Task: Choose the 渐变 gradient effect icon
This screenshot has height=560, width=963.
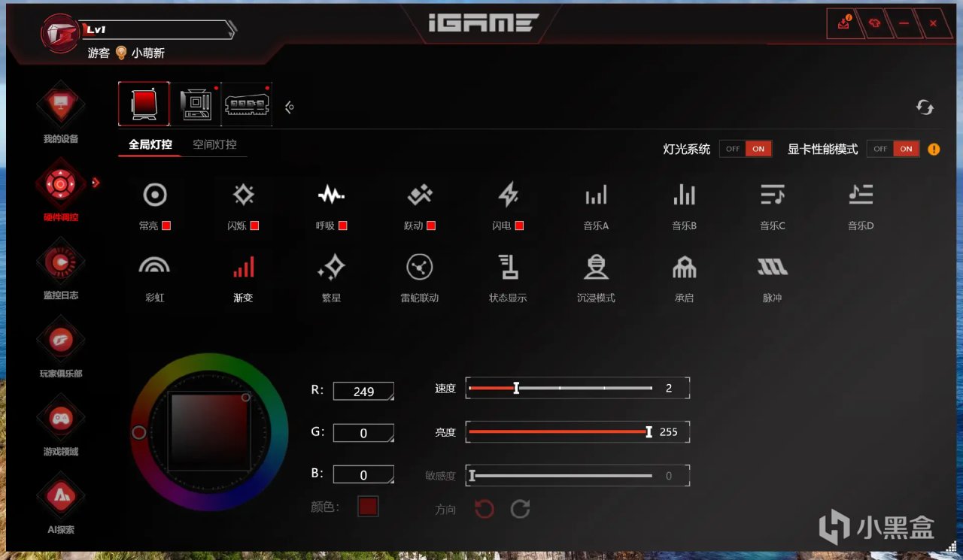Action: coord(243,268)
